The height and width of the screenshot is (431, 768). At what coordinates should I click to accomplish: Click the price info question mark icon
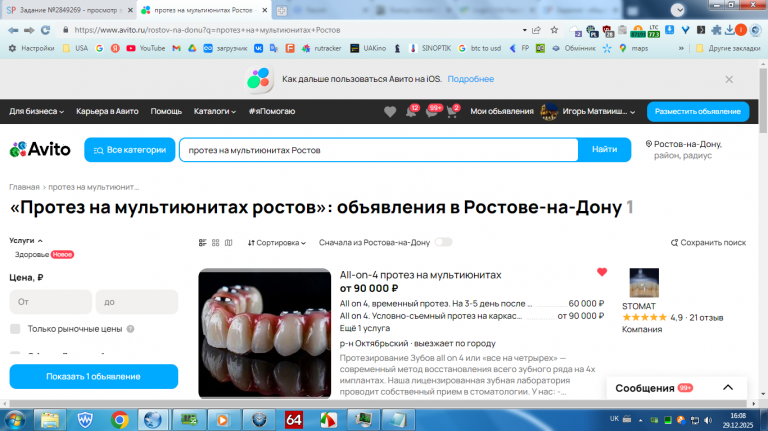pyautogui.click(x=130, y=329)
